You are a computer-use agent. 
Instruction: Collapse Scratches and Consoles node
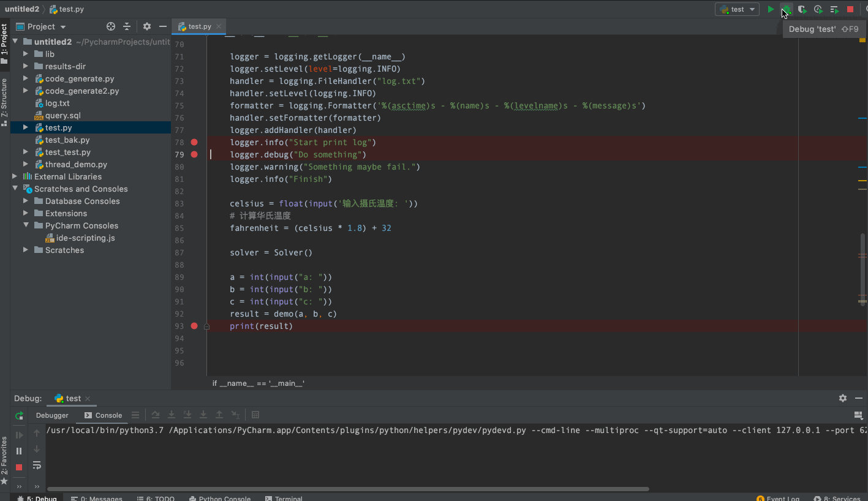coord(15,189)
